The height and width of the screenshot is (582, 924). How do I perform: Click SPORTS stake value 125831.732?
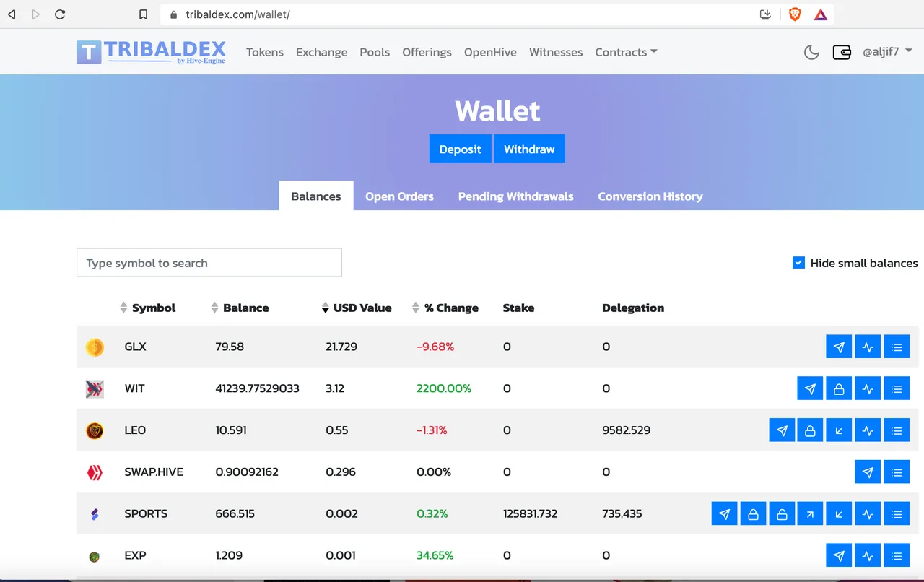point(530,514)
